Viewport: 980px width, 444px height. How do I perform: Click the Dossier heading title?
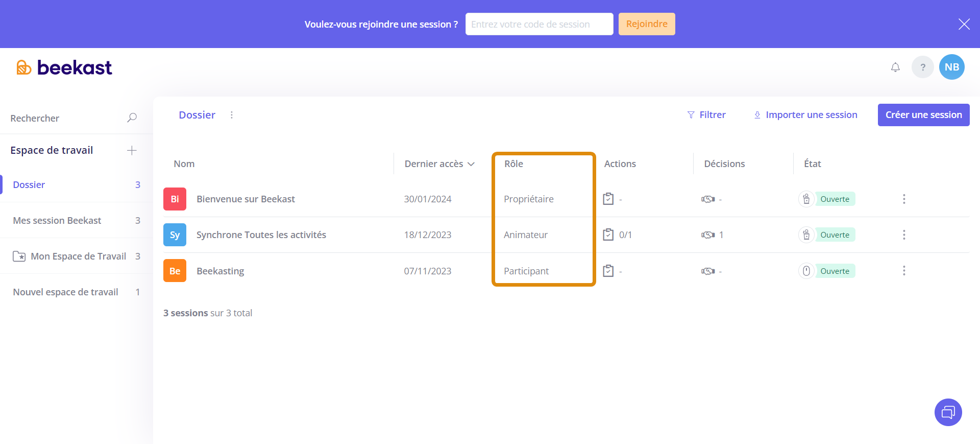click(x=197, y=115)
